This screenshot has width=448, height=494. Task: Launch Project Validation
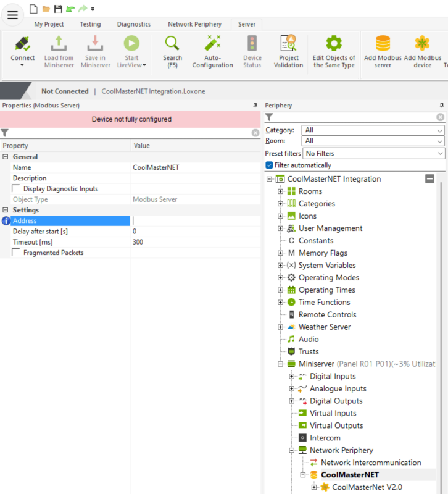[288, 44]
